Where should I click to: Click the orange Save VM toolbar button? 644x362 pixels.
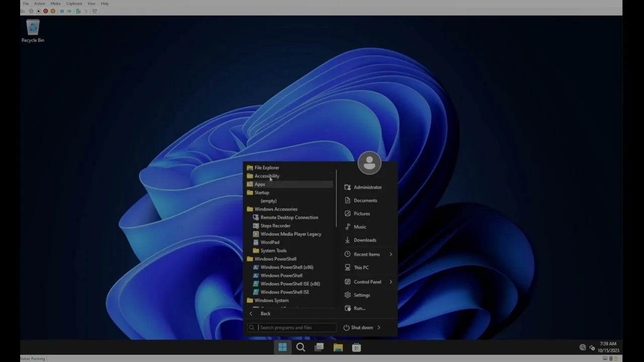point(53,11)
